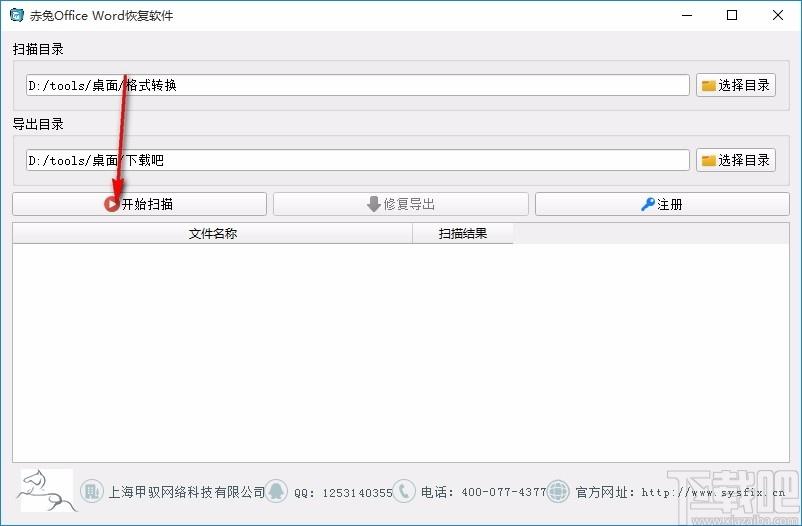Open the 注册 registration button
The height and width of the screenshot is (526, 802).
coord(662,204)
